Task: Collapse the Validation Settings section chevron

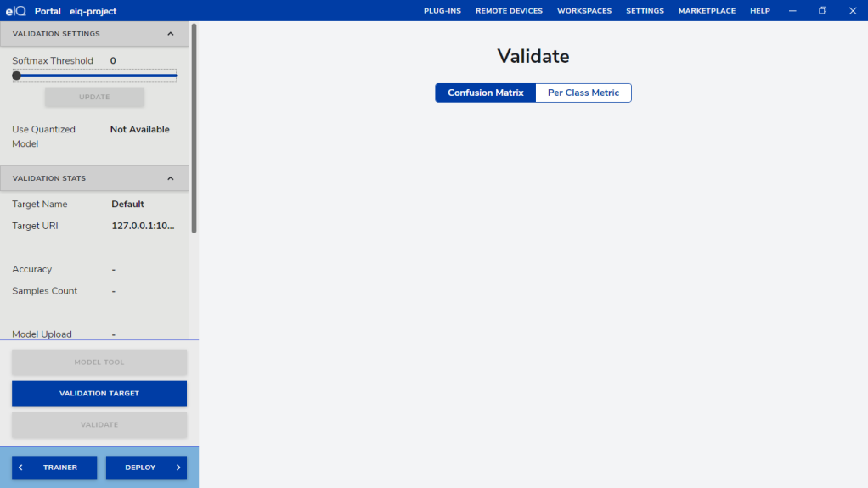Action: coord(171,34)
